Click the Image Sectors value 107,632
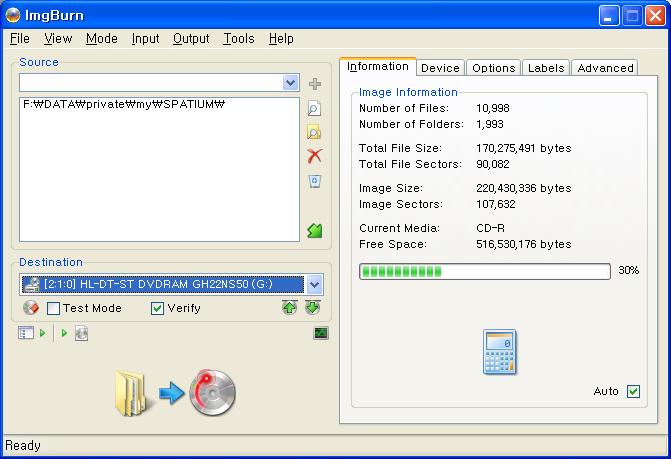The image size is (671, 459). pos(496,204)
